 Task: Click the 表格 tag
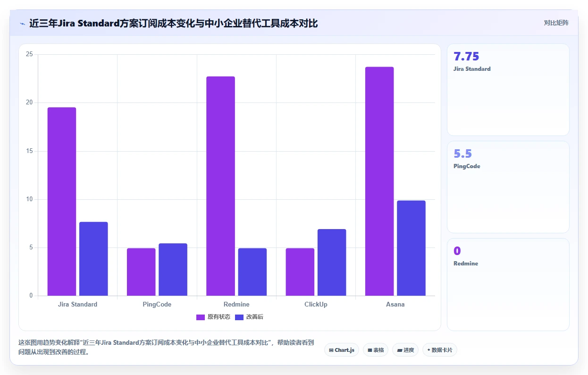[376, 350]
